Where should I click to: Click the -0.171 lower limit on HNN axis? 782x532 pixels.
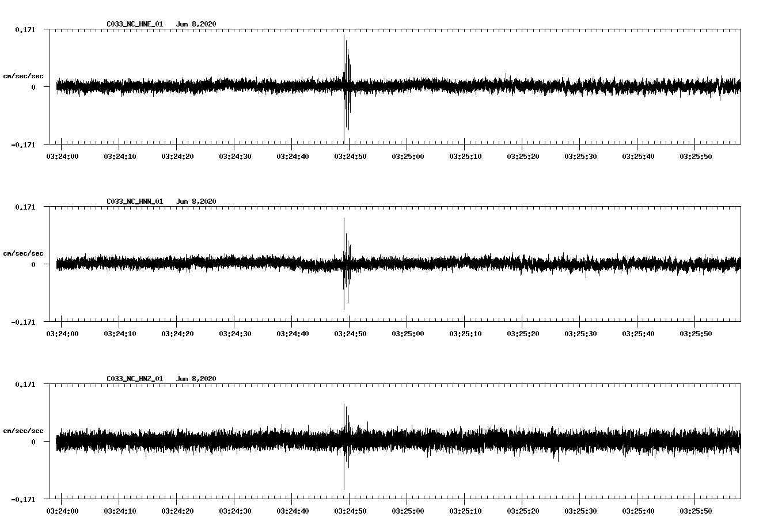[x=23, y=322]
